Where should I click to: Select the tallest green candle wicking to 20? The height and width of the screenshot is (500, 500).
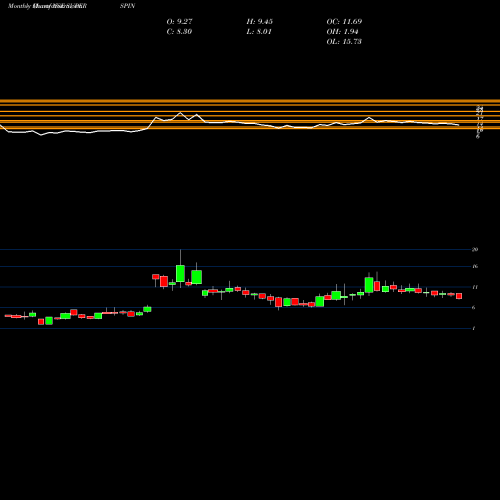click(180, 273)
